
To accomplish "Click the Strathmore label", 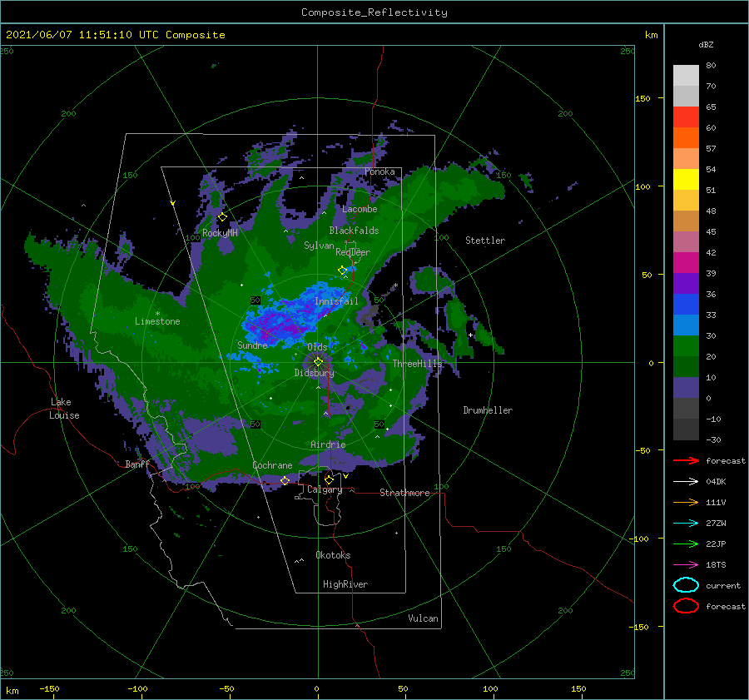I will [x=404, y=493].
